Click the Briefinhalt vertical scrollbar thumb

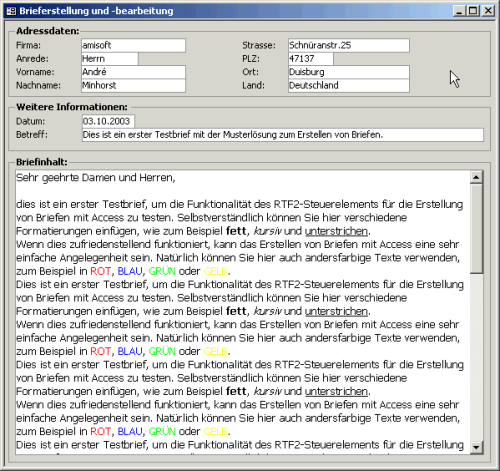pos(476,229)
